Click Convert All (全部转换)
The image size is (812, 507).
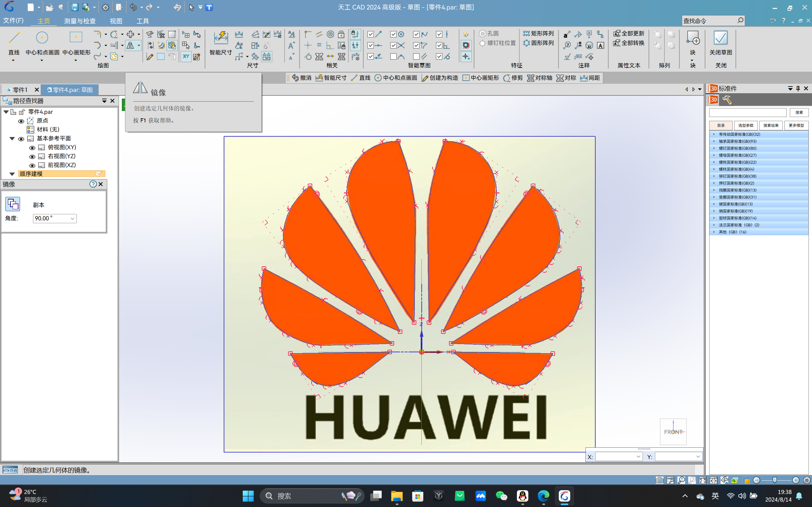pos(629,43)
